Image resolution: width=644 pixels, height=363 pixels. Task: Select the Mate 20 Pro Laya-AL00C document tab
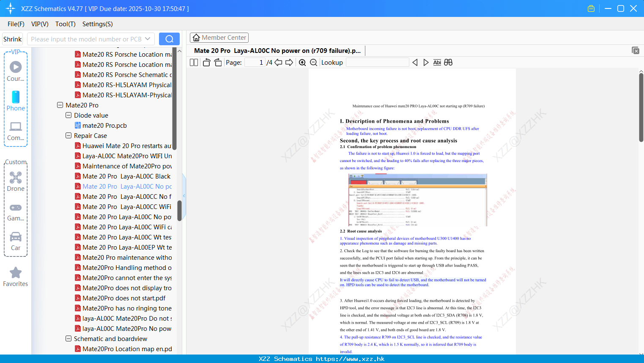point(277,50)
